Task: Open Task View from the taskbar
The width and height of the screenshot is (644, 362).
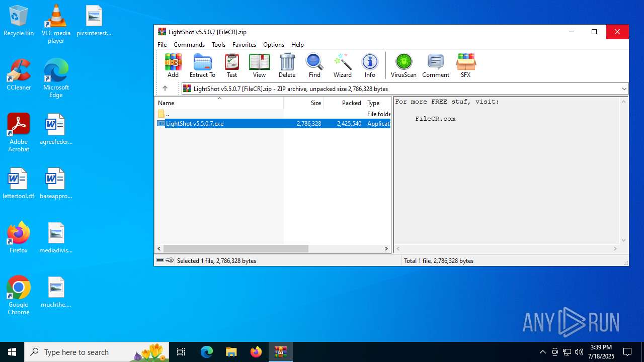Action: 181,352
